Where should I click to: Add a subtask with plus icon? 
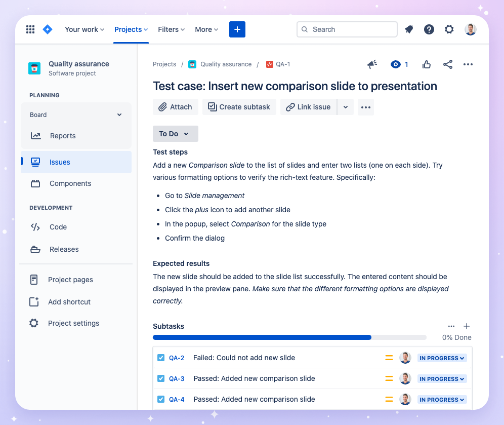(467, 326)
